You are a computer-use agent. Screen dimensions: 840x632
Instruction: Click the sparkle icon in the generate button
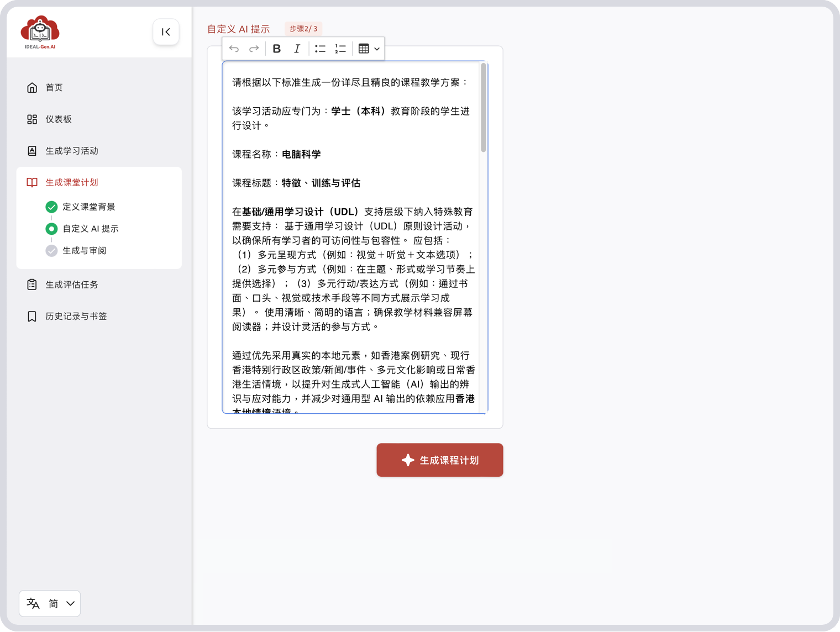pos(408,460)
